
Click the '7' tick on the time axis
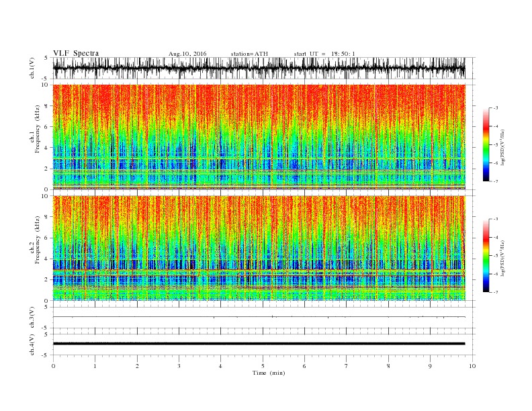[347, 366]
